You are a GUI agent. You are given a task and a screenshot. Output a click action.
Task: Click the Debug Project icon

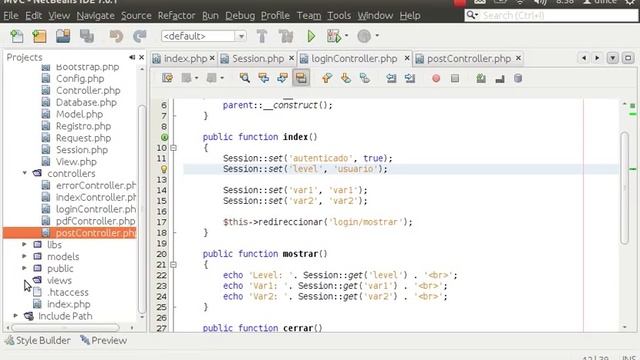(x=333, y=36)
